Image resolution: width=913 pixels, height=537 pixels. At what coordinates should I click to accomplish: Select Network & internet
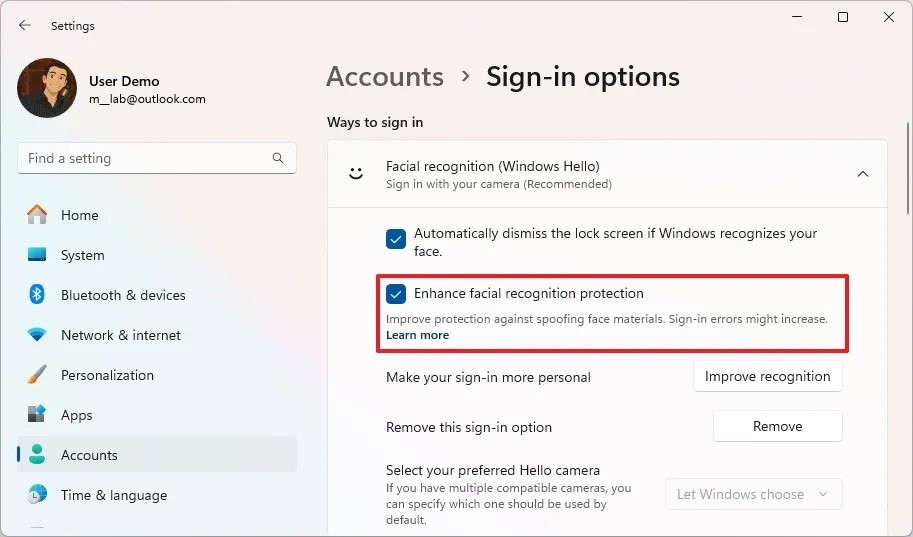pyautogui.click(x=157, y=335)
